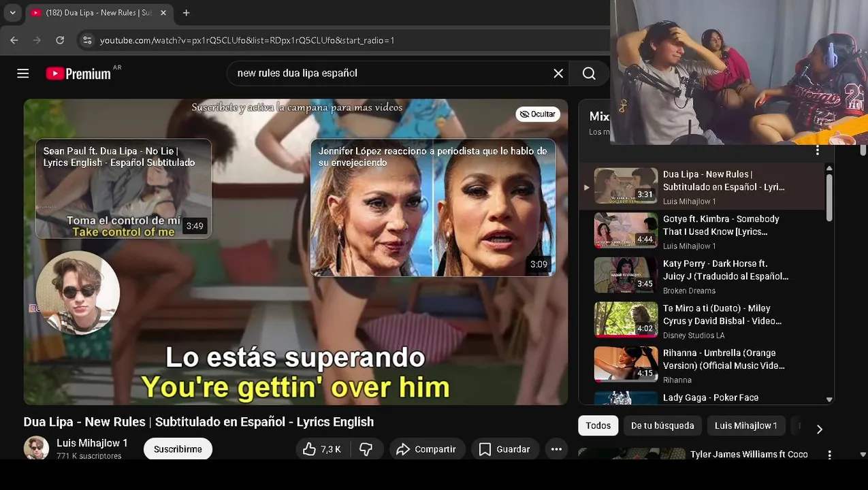Open Sean Paul No Lie end card

point(123,189)
